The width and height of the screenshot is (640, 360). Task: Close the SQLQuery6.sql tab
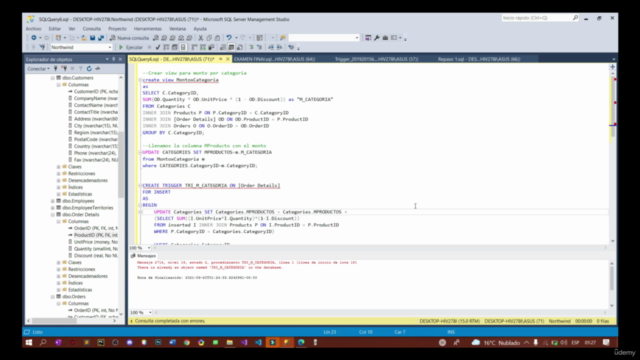(x=228, y=59)
